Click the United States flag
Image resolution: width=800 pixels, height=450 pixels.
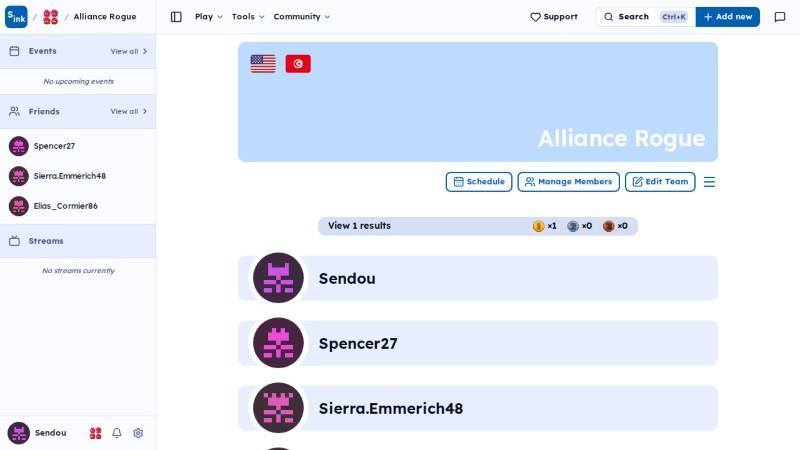click(x=263, y=64)
